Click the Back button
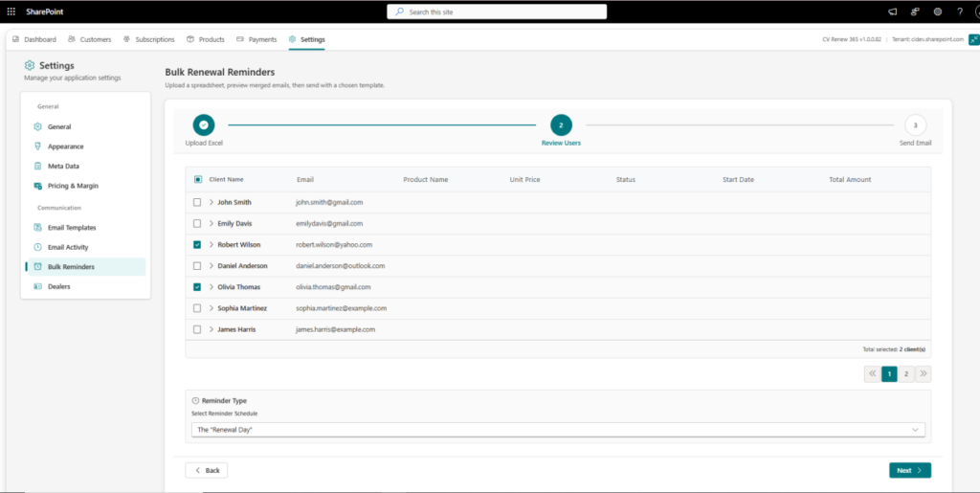This screenshot has width=980, height=493. tap(207, 471)
